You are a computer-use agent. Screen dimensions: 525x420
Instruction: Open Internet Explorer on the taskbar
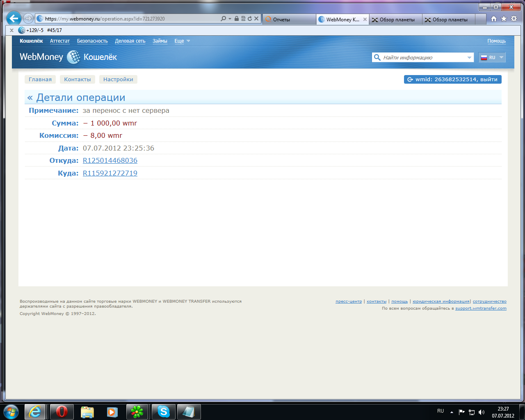[x=35, y=411]
